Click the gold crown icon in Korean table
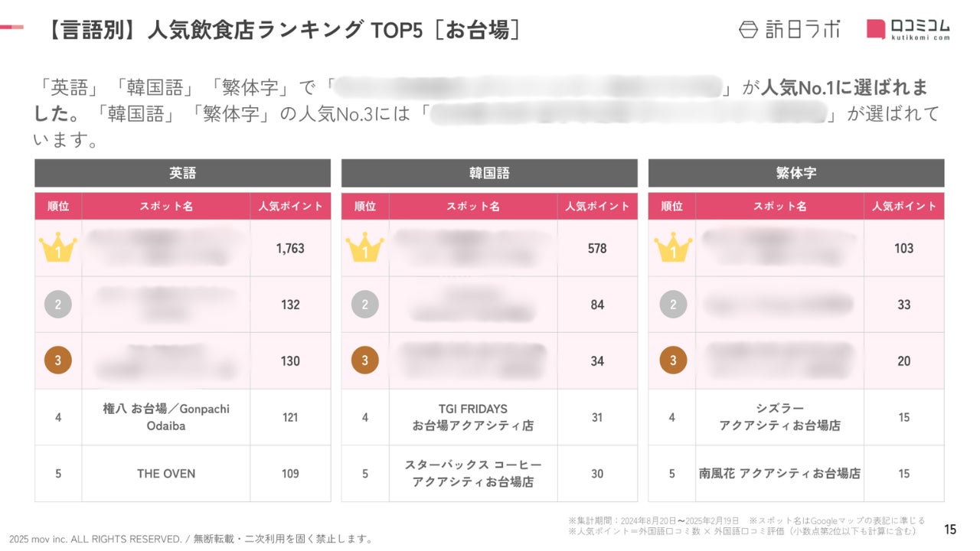980x551 pixels. (364, 248)
